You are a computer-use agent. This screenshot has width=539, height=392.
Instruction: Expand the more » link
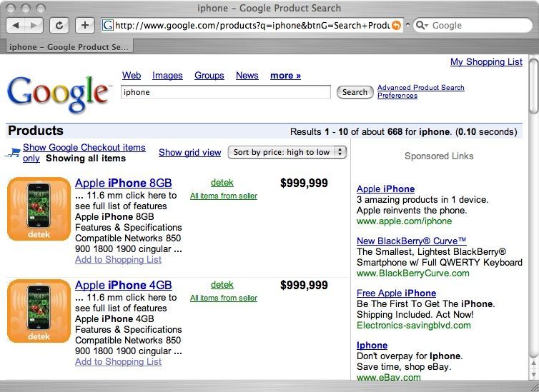pyautogui.click(x=285, y=76)
